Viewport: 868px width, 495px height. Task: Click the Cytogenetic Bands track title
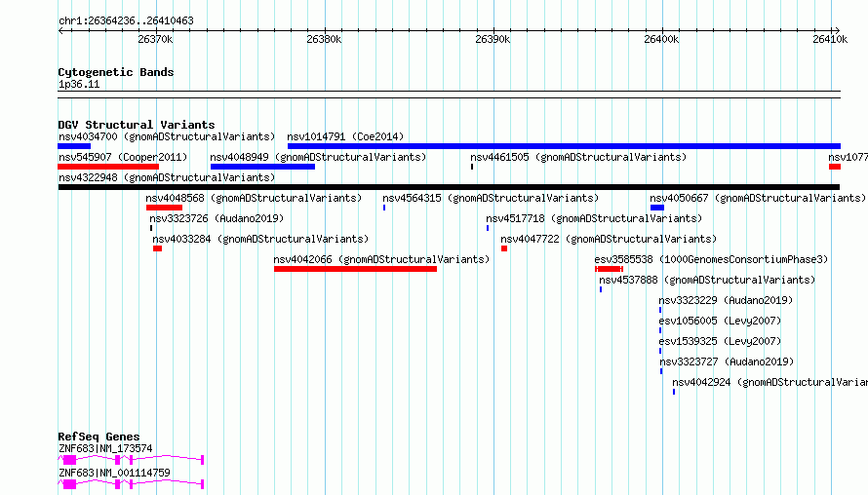116,72
